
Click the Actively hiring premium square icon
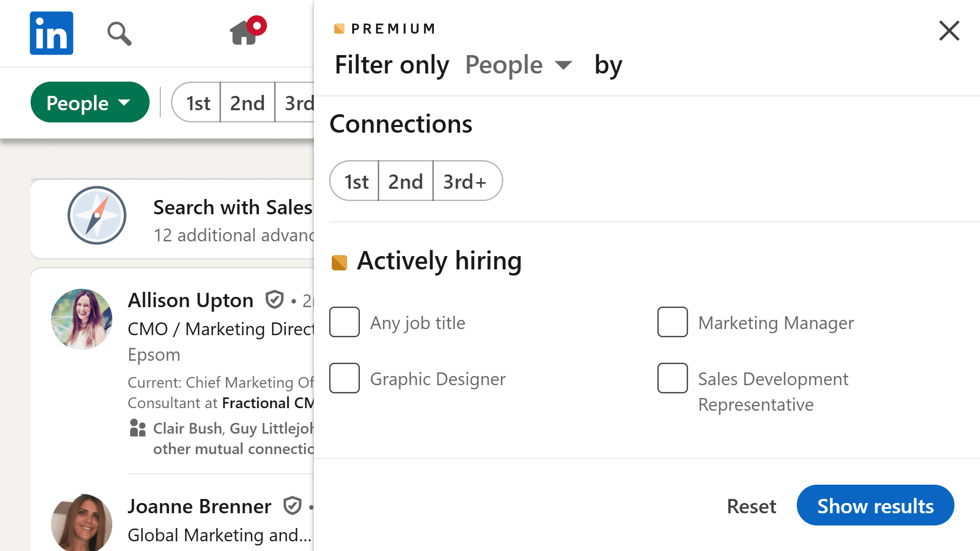[x=339, y=261]
